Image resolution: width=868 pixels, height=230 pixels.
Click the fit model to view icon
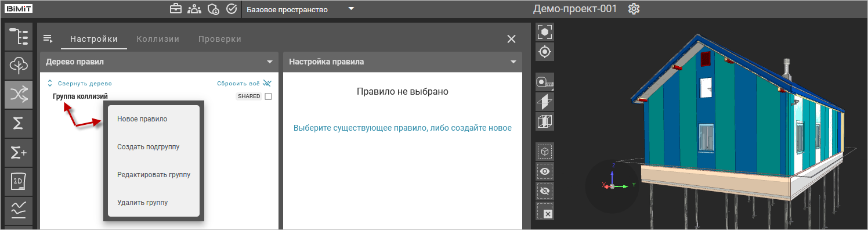pyautogui.click(x=545, y=33)
